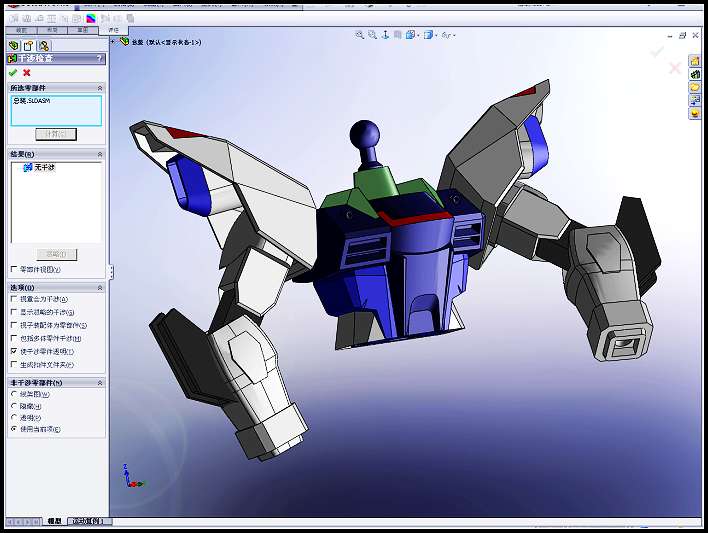
Task: Enable 显示忽略的干涉(G) checkbox
Action: 14,312
